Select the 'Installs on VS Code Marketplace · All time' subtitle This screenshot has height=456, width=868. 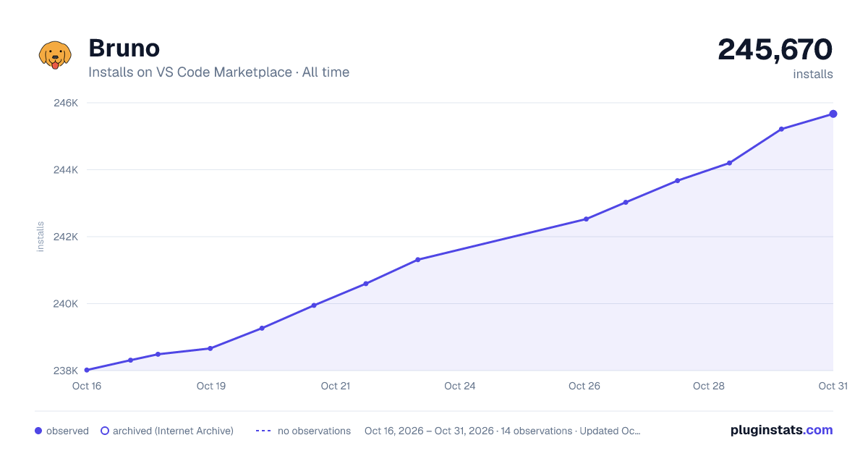click(218, 72)
